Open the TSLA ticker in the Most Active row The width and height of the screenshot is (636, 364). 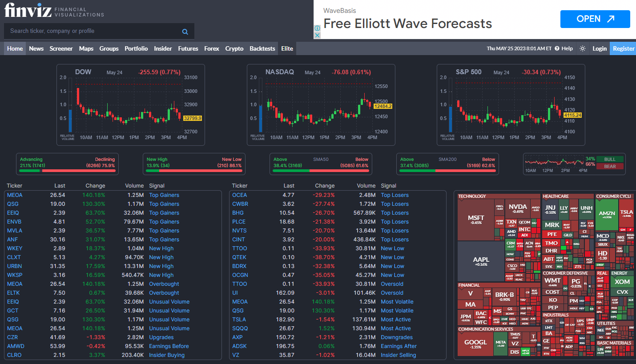click(x=239, y=320)
